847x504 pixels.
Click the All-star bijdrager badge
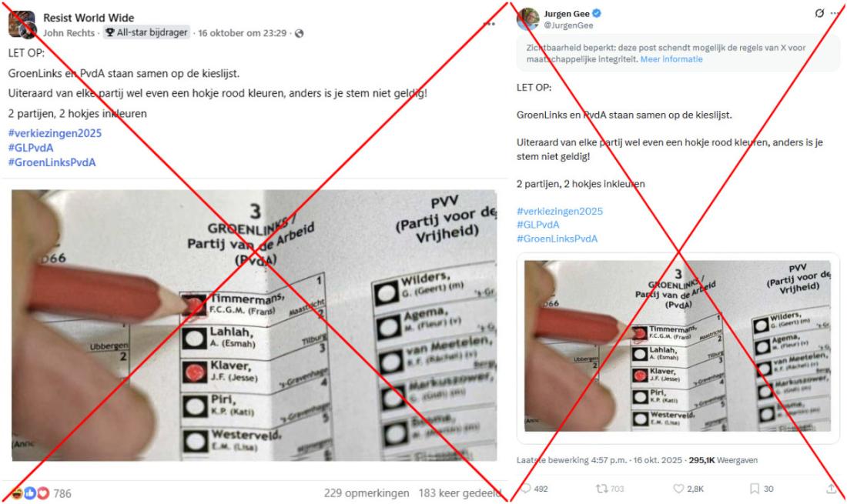[x=147, y=32]
